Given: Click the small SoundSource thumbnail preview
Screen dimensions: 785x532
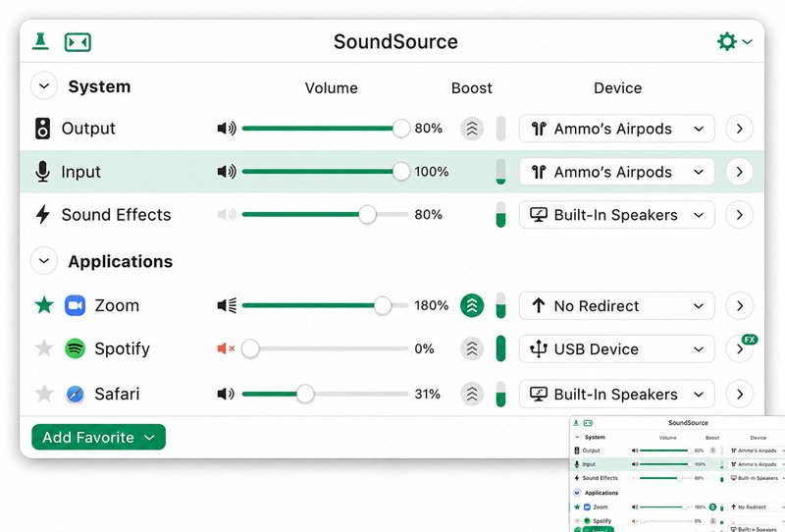Looking at the screenshot, I should click(677, 474).
